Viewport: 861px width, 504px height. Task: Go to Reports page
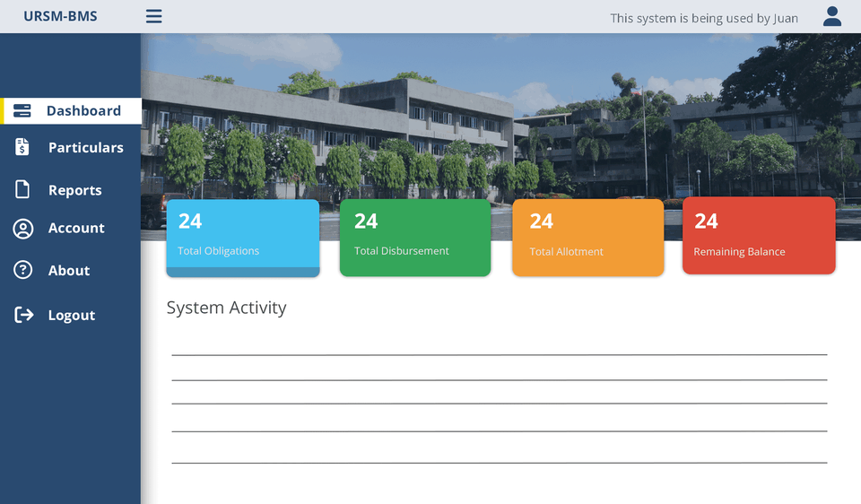click(x=74, y=190)
